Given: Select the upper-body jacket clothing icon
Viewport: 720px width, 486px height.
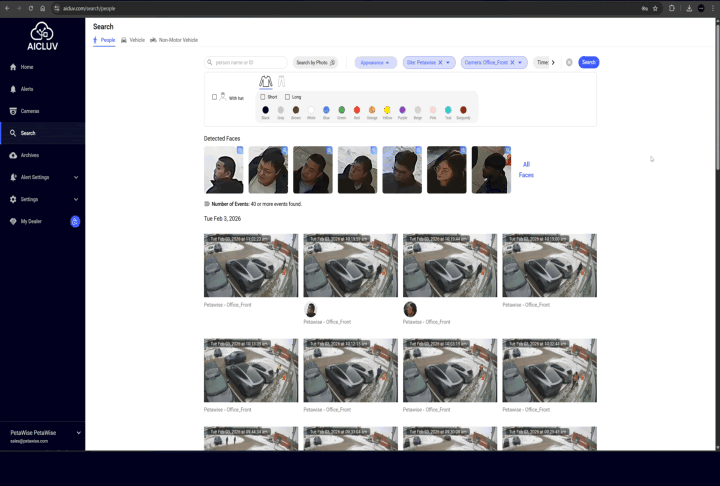Looking at the screenshot, I should [265, 81].
